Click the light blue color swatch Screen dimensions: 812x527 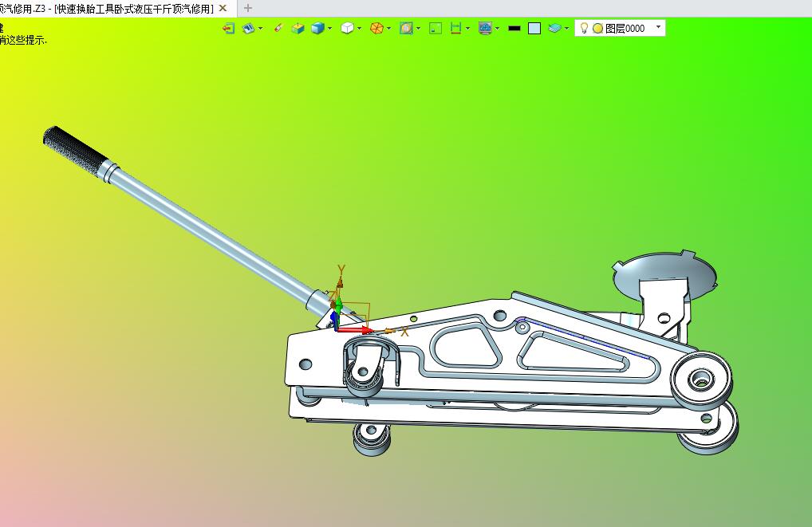click(x=534, y=28)
